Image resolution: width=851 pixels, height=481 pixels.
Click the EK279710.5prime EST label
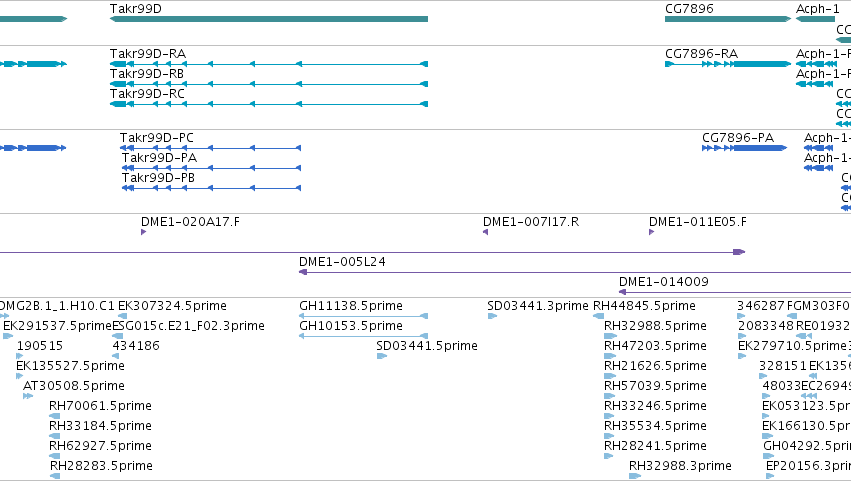coord(792,346)
